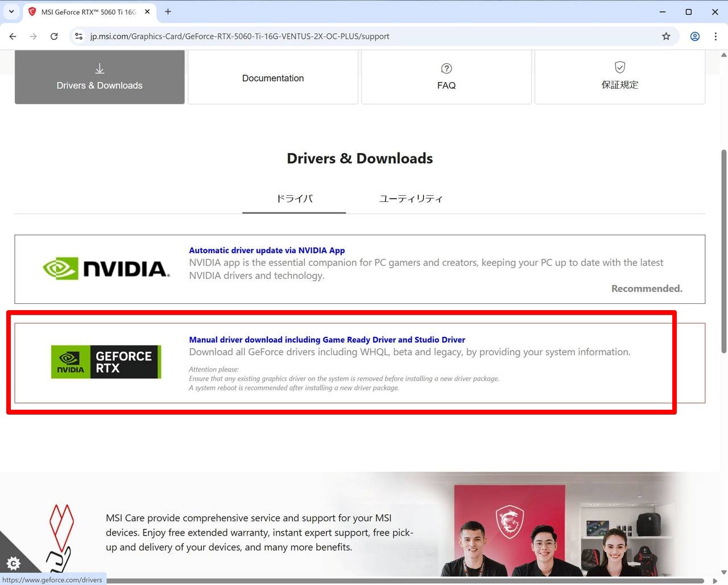Click the MSI shield favicon on the tab

32,11
